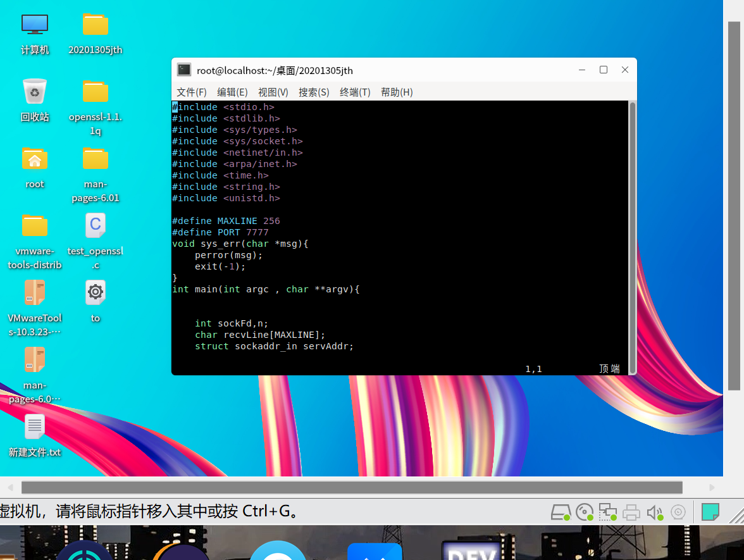Select the man-pages-6.0 archive icon
This screenshot has height=560, width=744.
35,359
